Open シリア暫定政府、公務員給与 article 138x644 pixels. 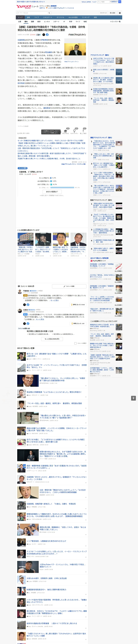tap(46, 541)
